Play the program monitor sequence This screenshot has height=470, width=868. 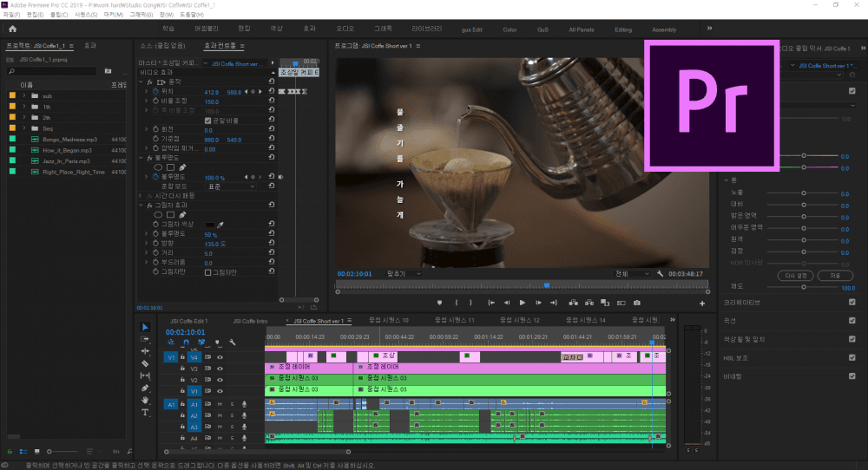[522, 303]
